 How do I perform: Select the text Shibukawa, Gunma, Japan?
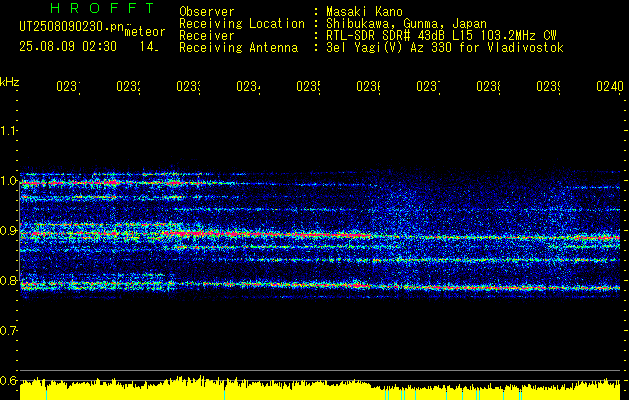(x=406, y=24)
